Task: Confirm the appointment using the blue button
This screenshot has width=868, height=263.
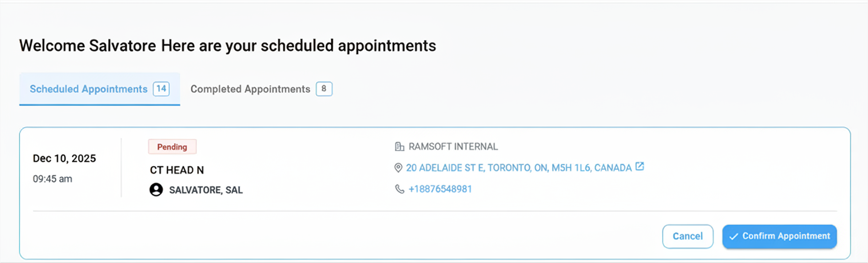Action: pos(779,236)
